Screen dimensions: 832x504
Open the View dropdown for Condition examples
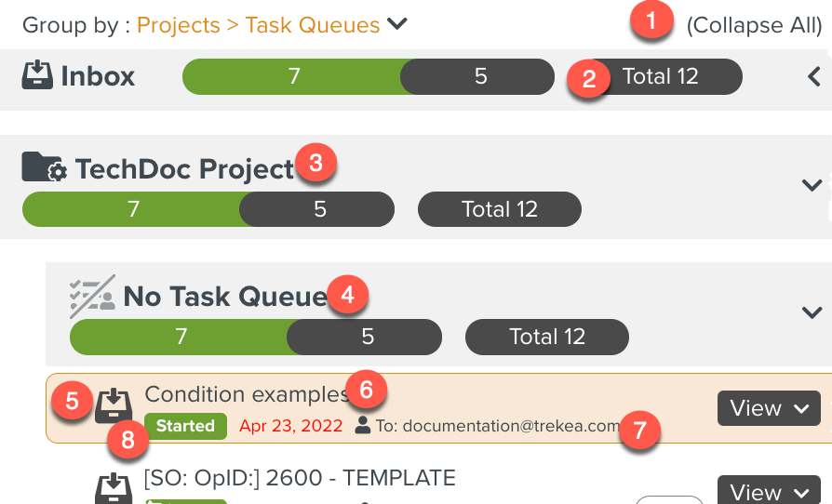pos(769,408)
